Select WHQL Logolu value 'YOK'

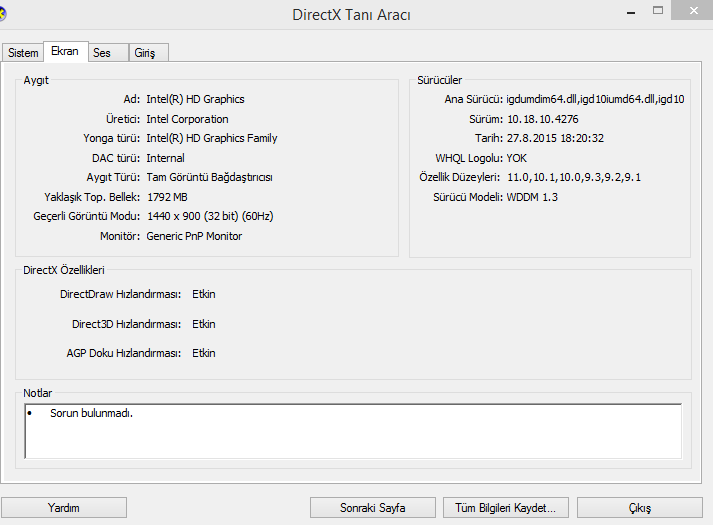click(517, 158)
